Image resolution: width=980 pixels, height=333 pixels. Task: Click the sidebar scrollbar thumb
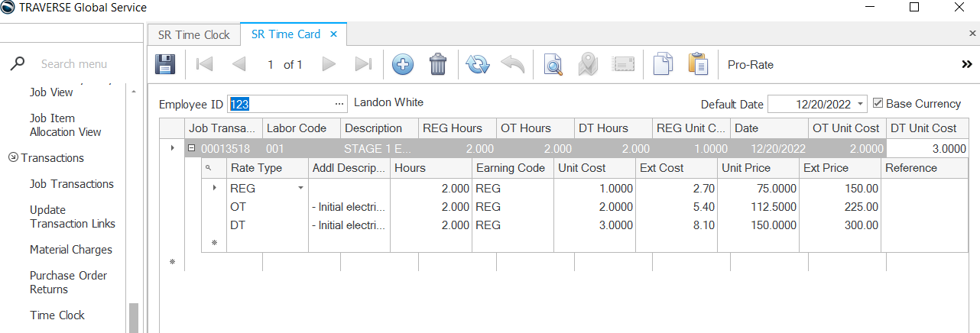(x=134, y=318)
